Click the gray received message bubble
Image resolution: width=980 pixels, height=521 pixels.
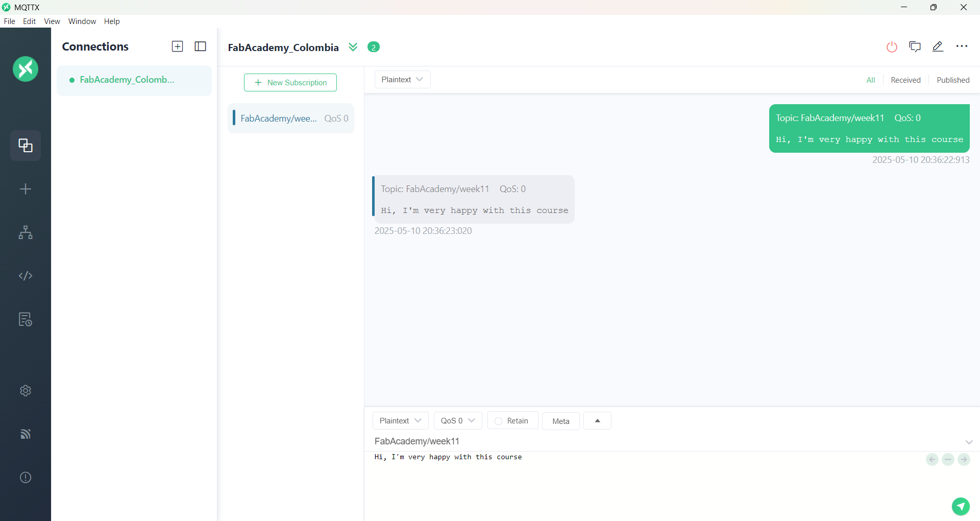[x=474, y=200]
